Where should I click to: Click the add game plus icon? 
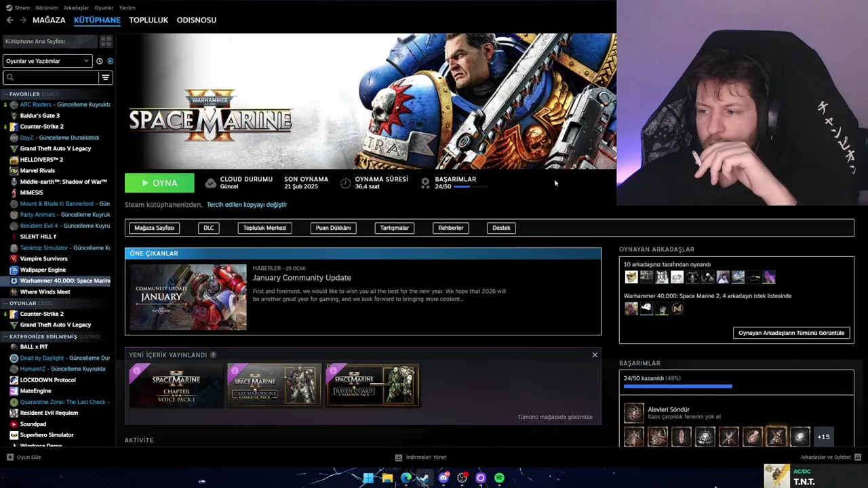click(9, 457)
